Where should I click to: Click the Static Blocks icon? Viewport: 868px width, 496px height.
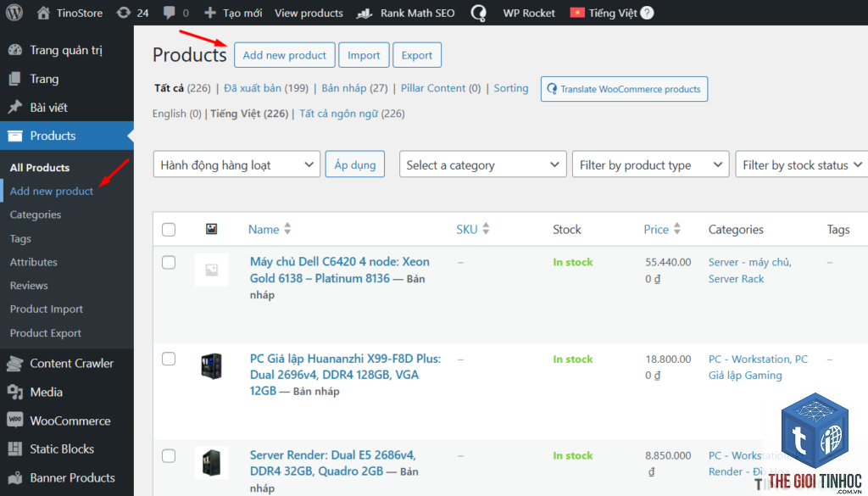(x=15, y=449)
